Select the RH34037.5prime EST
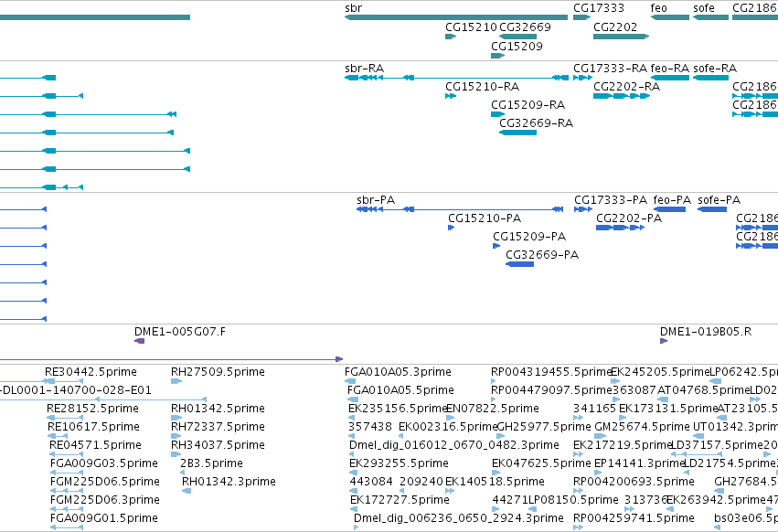 pyautogui.click(x=176, y=454)
